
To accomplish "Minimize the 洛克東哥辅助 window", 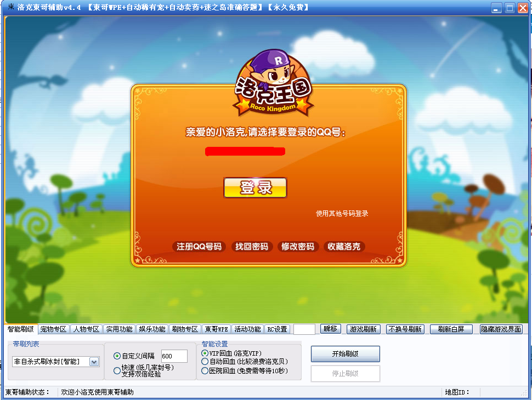I will [496, 8].
